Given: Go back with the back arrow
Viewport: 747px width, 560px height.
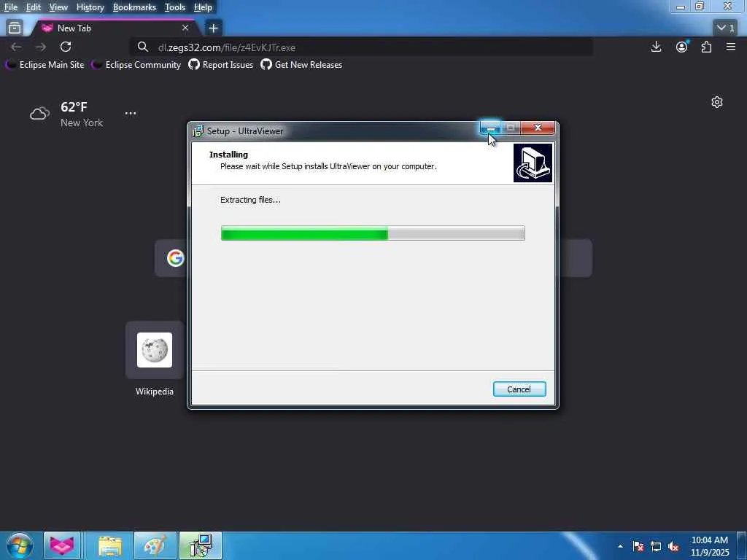Looking at the screenshot, I should pos(16,47).
